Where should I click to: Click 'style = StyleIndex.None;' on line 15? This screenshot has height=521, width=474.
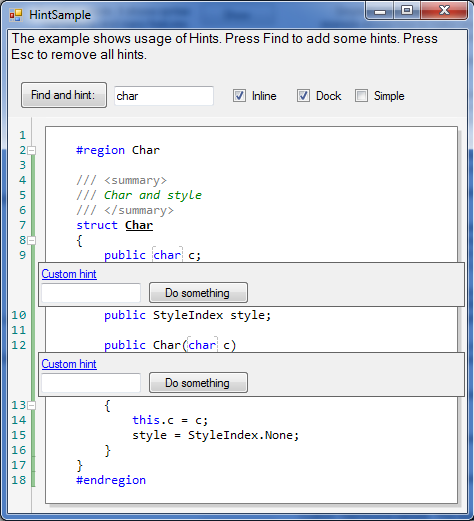click(216, 435)
